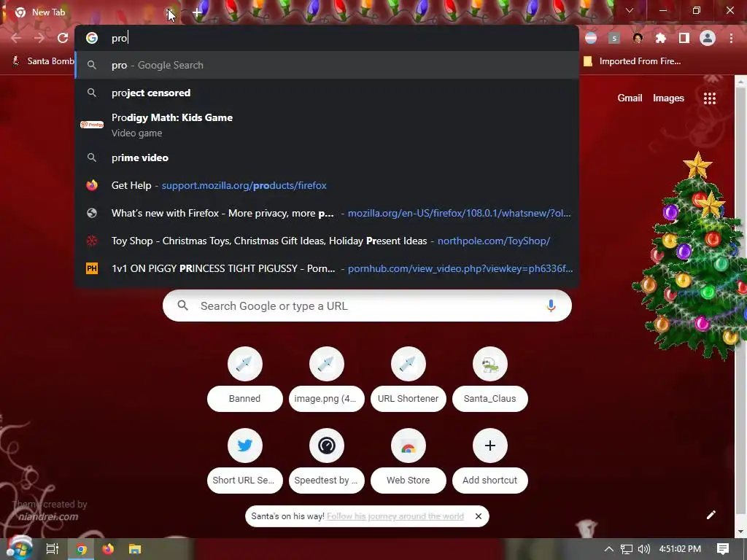Image resolution: width=747 pixels, height=560 pixels.
Task: Start voice search with the microphone
Action: click(x=551, y=306)
